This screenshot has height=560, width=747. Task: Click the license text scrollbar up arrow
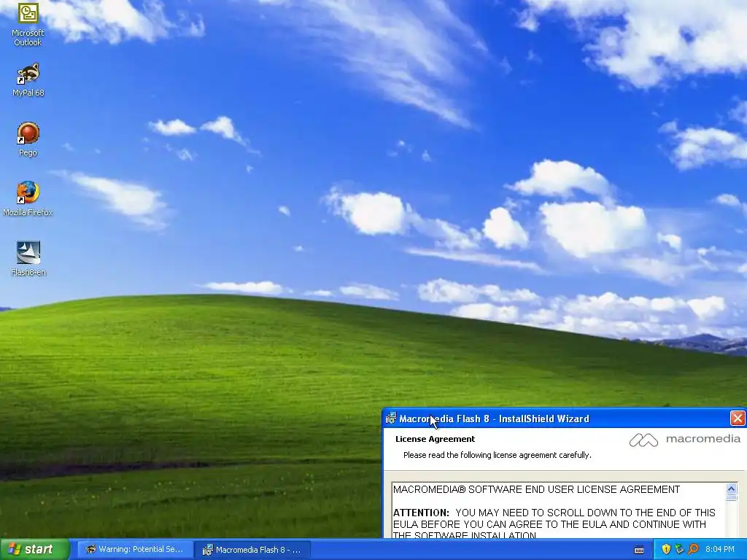coord(731,489)
